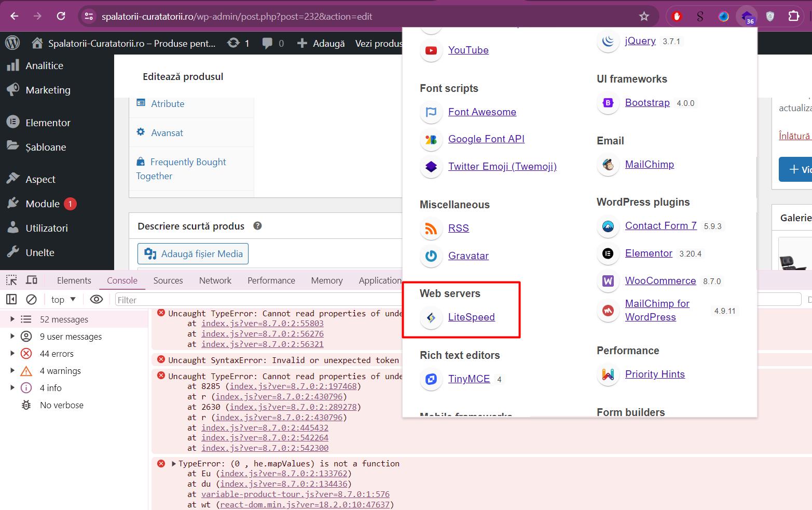Click the Google Font API icon
Screen dimensions: 812x510
431,139
